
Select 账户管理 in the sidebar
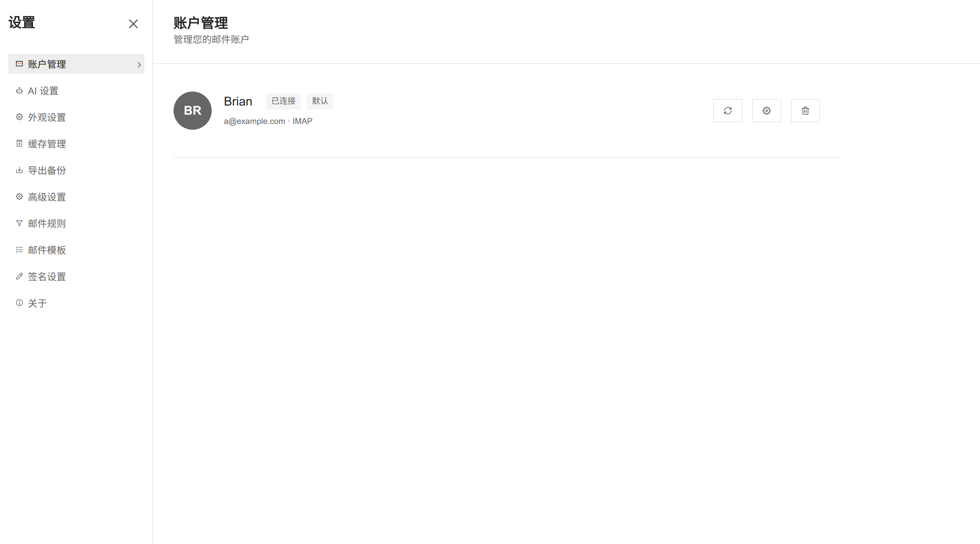tap(76, 64)
